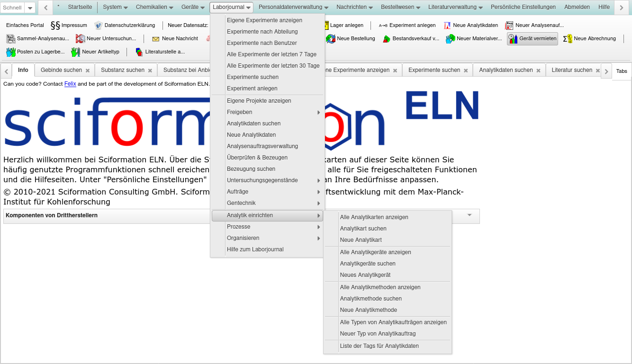Open the Schnell dropdown arrow
Image resolution: width=632 pixels, height=364 pixels.
pyautogui.click(x=29, y=8)
